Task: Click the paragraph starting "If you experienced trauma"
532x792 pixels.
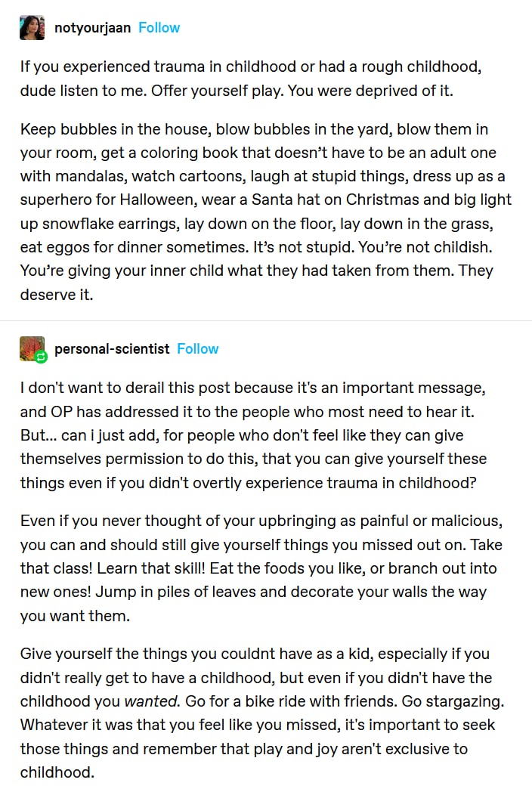Action: click(249, 78)
